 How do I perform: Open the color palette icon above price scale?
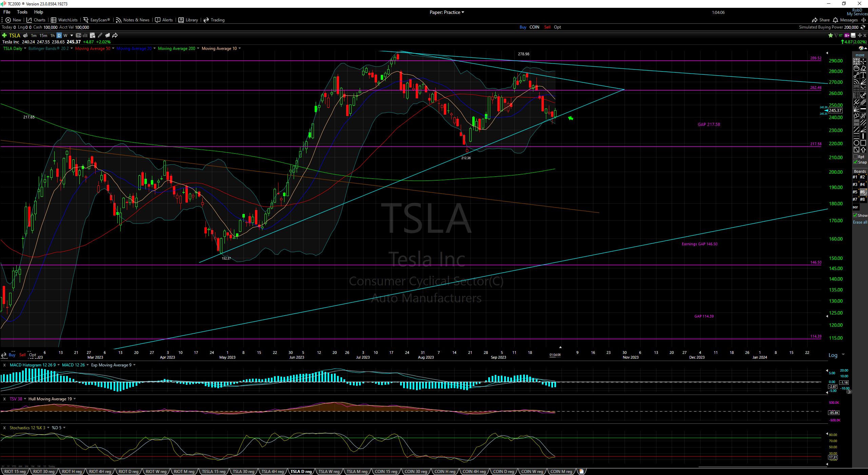click(x=861, y=48)
